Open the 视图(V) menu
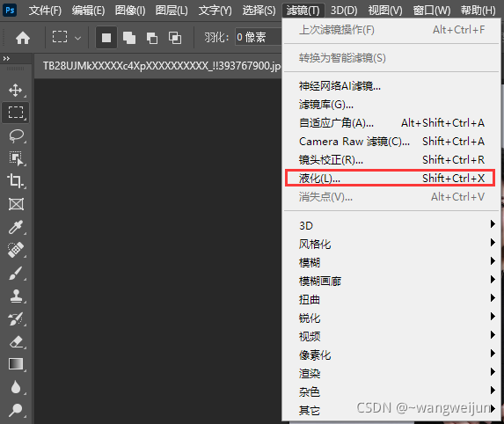This screenshot has width=504, height=424. pyautogui.click(x=385, y=11)
